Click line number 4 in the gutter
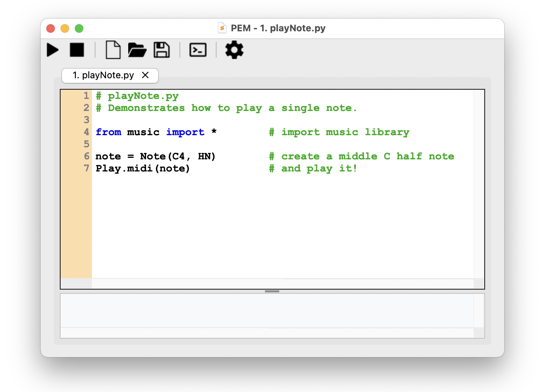Viewport: 557px width, 392px height. point(86,132)
